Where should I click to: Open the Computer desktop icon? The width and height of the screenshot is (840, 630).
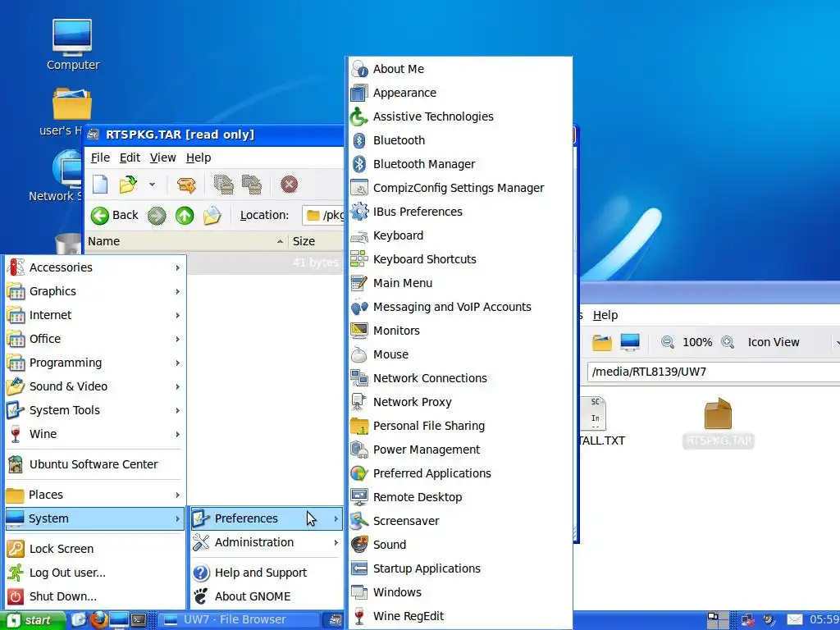72,45
